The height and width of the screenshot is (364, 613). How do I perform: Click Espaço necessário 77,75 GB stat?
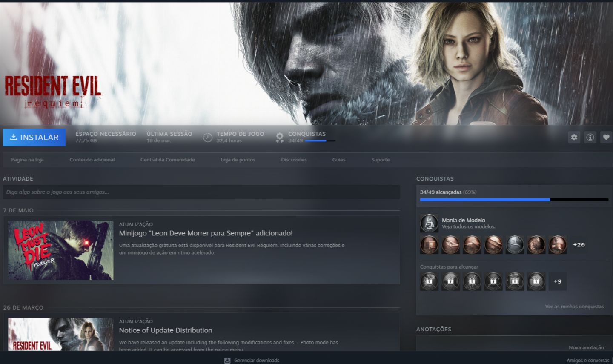click(x=106, y=137)
